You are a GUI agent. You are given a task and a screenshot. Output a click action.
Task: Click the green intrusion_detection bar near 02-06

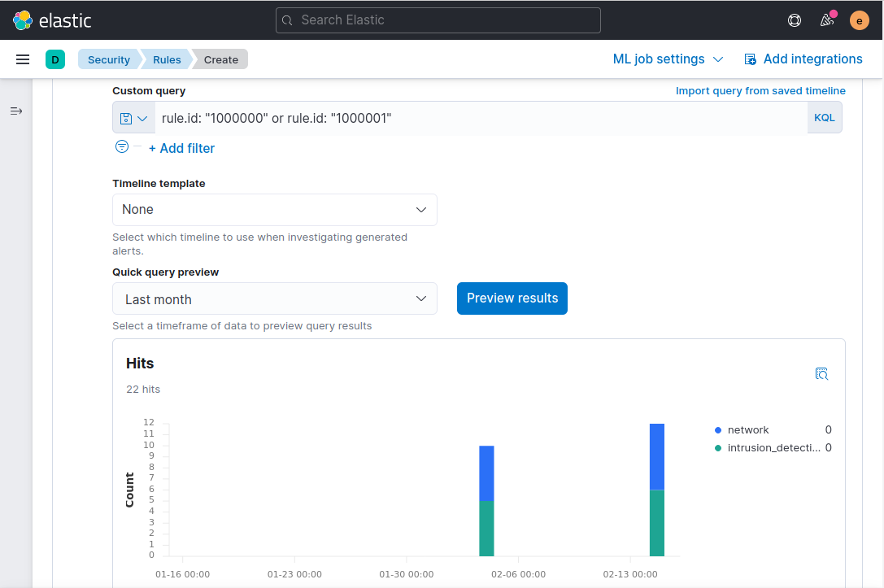pyautogui.click(x=486, y=529)
